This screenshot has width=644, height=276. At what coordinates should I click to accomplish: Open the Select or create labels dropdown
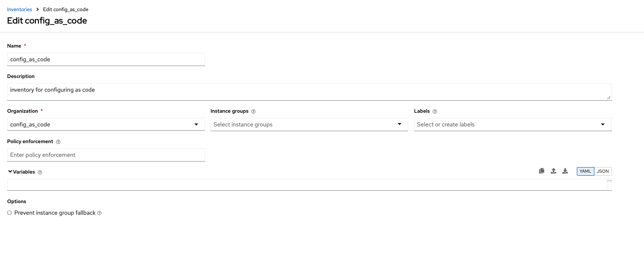pos(513,124)
